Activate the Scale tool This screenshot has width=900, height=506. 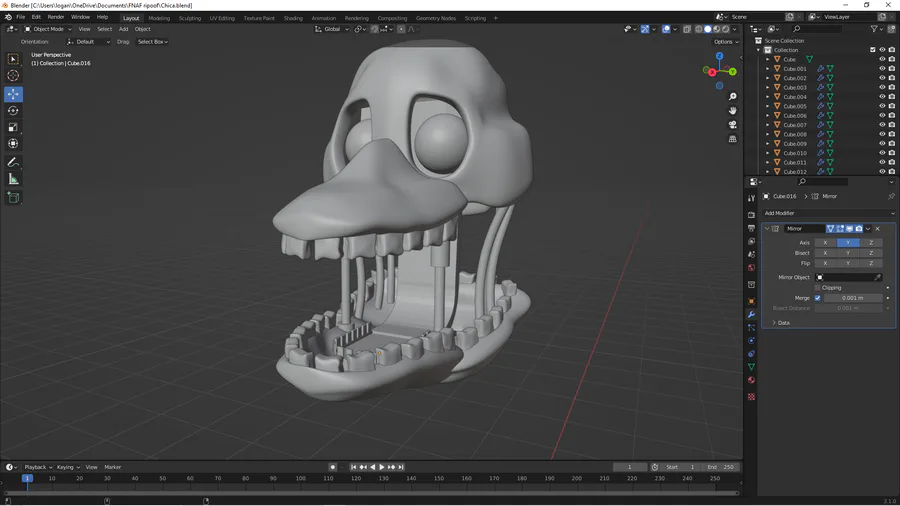13,127
